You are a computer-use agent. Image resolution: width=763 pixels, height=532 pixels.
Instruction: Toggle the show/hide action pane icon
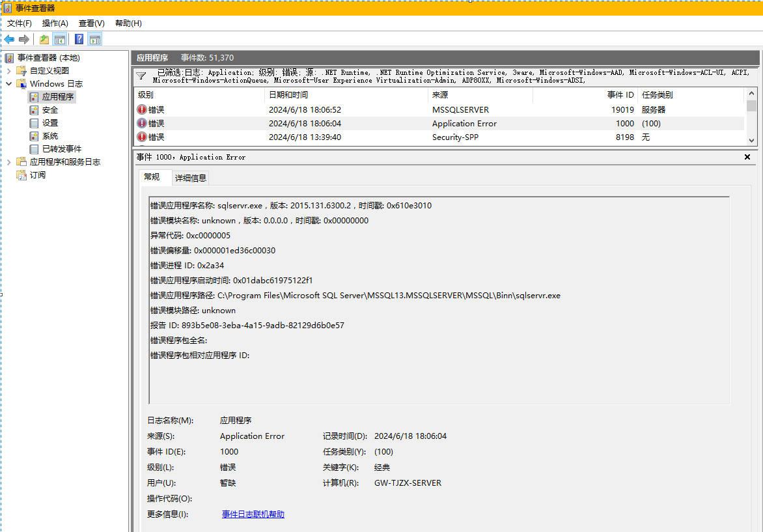point(95,40)
